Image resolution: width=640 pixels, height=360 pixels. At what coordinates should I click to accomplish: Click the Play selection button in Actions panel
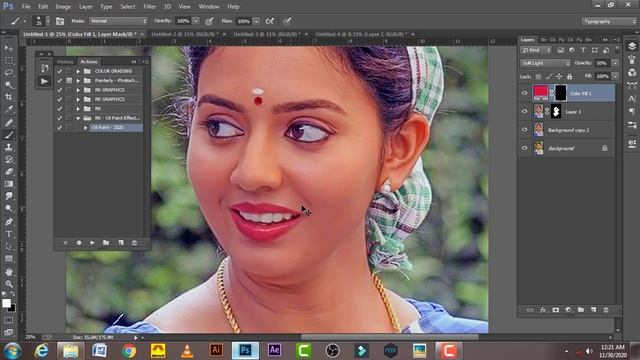92,242
